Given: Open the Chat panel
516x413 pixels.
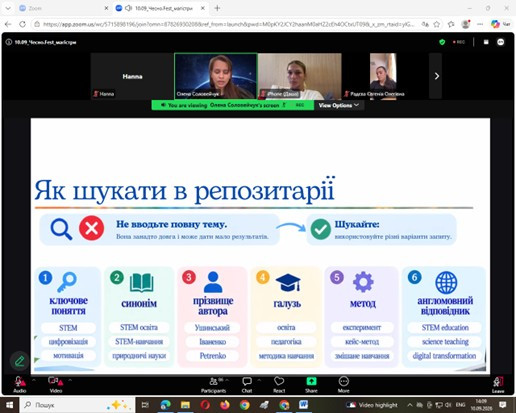Looking at the screenshot, I should pos(247,384).
